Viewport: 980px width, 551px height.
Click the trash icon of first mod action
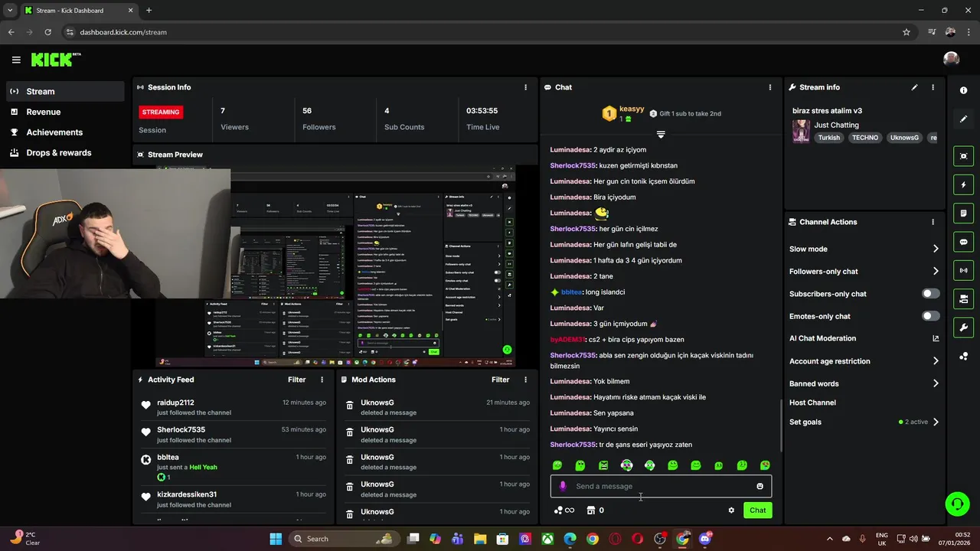[x=350, y=406]
